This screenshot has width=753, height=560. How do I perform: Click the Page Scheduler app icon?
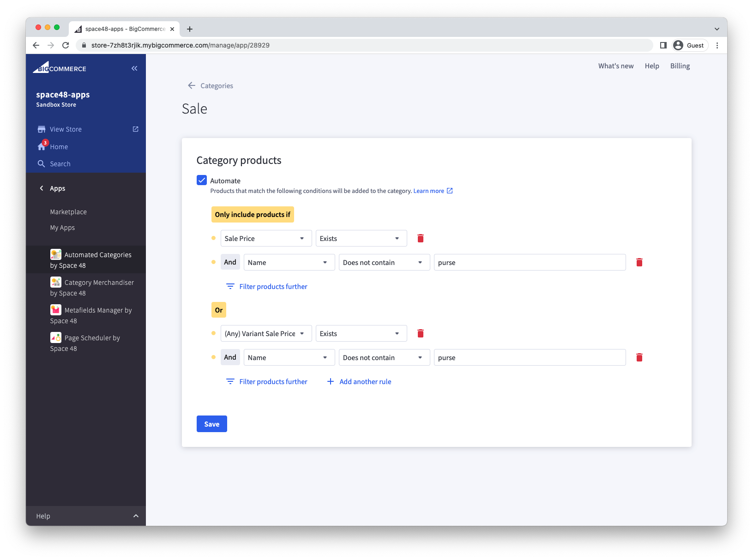[56, 337]
